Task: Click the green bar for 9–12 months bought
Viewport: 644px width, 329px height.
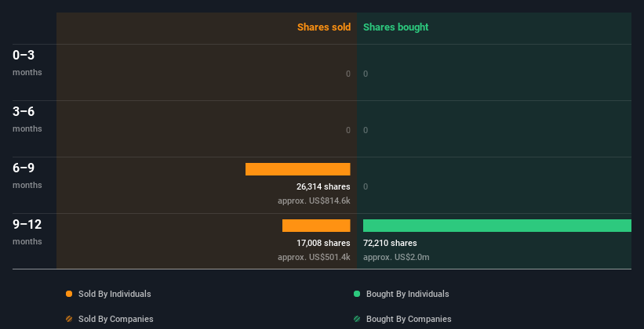Action: coord(497,226)
